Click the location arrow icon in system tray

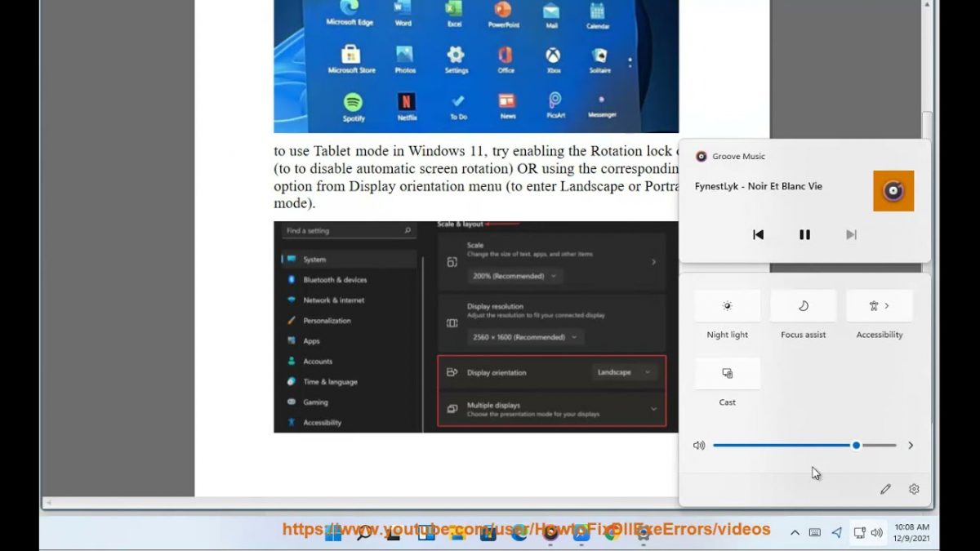click(835, 531)
